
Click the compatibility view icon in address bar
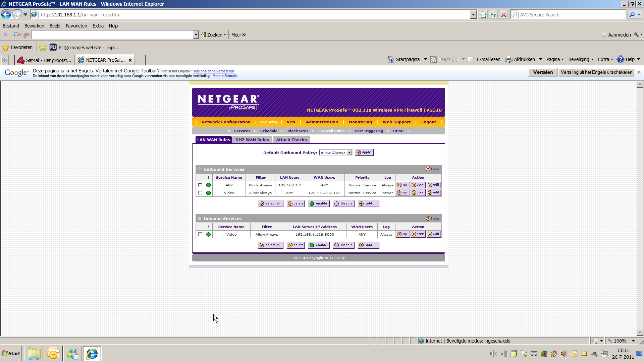483,15
